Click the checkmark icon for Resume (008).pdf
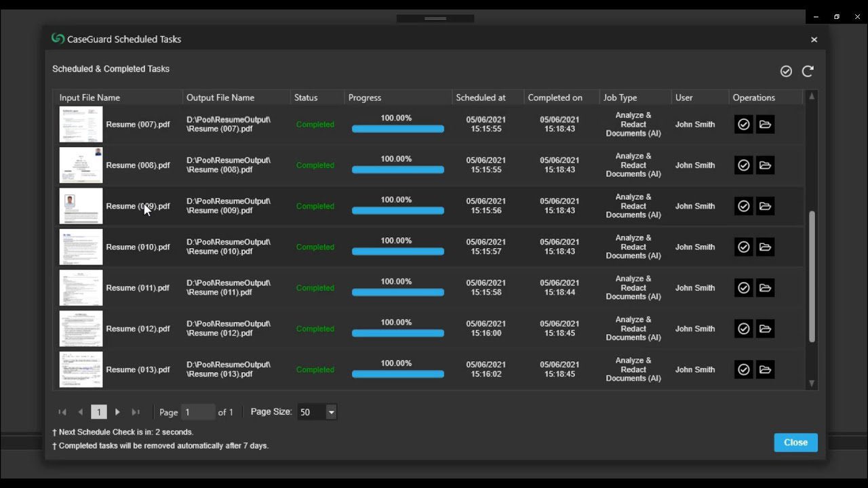 point(744,165)
